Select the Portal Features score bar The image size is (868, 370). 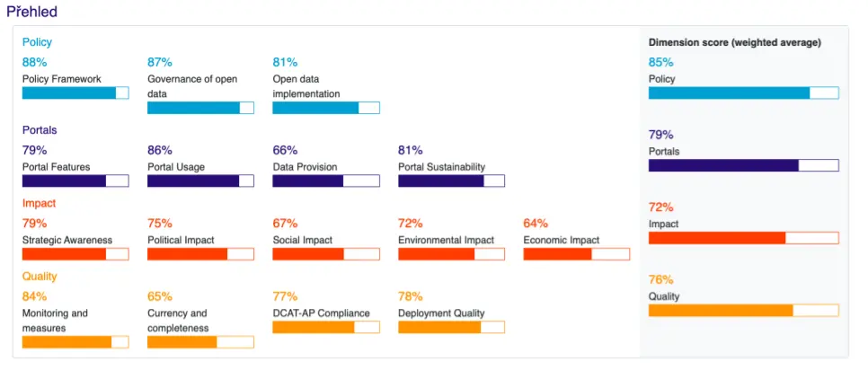(75, 181)
